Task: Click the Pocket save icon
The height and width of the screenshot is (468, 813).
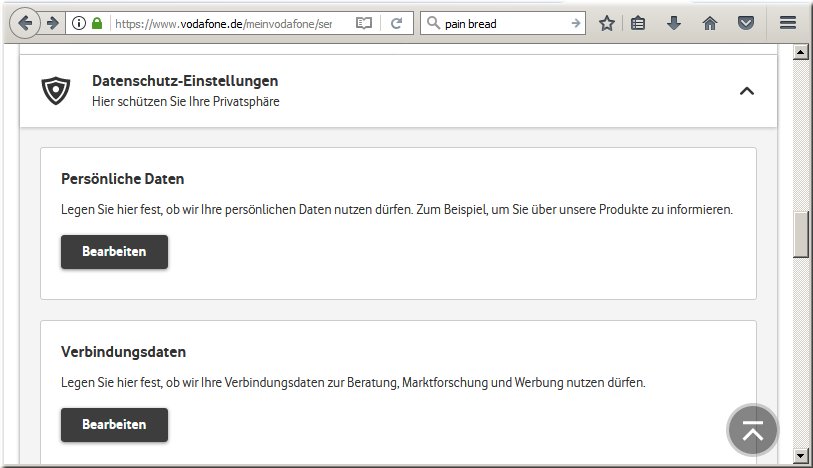Action: coord(745,23)
